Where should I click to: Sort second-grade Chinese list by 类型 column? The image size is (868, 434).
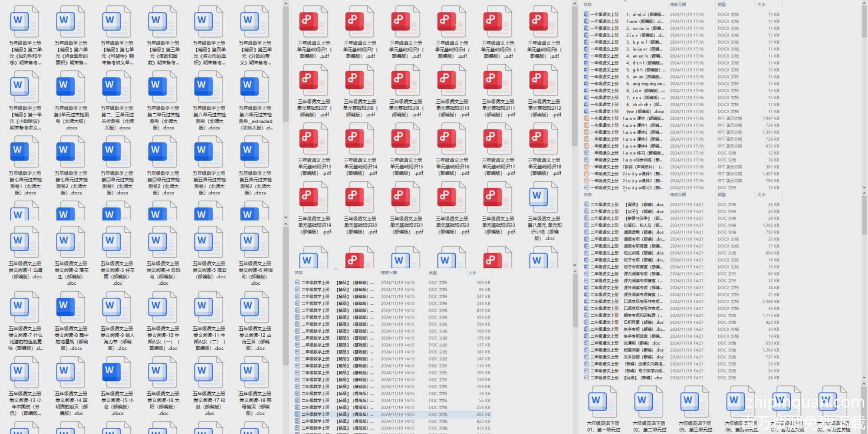click(x=722, y=195)
